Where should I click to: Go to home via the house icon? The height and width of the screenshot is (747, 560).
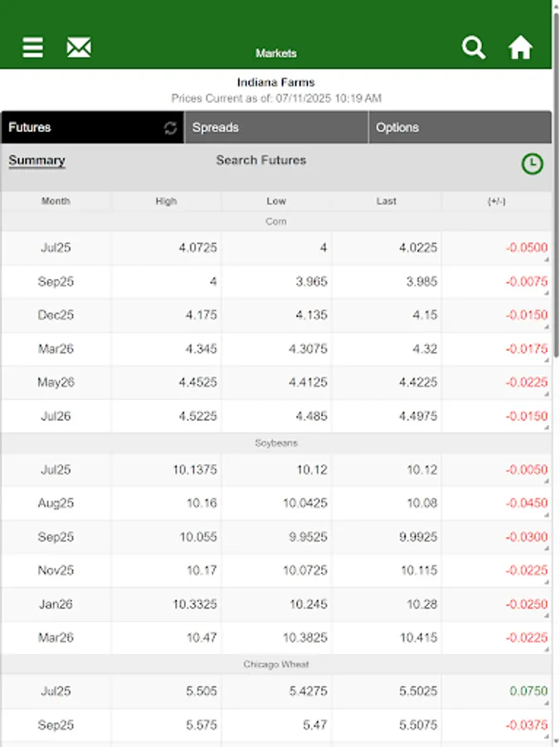pos(521,47)
